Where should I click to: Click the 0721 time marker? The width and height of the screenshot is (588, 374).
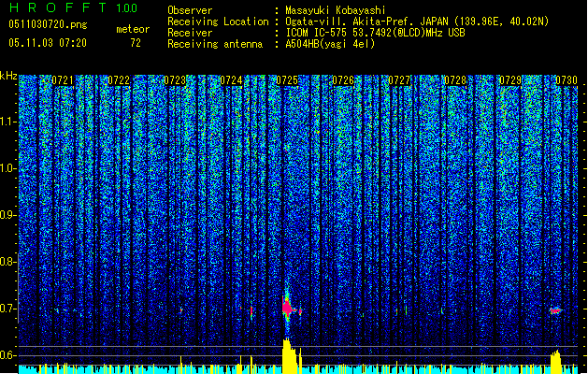click(x=63, y=80)
